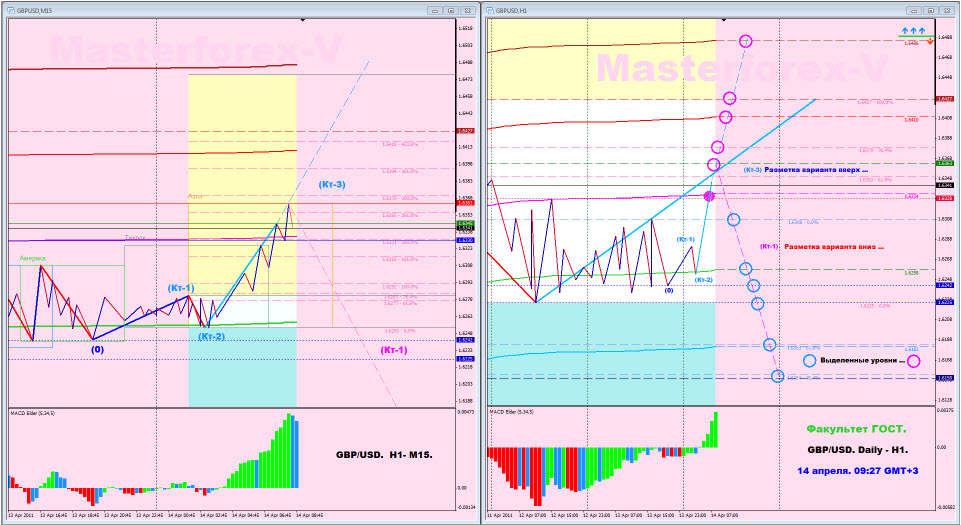Click the magenta (Кт-1) label in M15 chart
Image resolution: width=961 pixels, height=525 pixels.
coord(393,350)
